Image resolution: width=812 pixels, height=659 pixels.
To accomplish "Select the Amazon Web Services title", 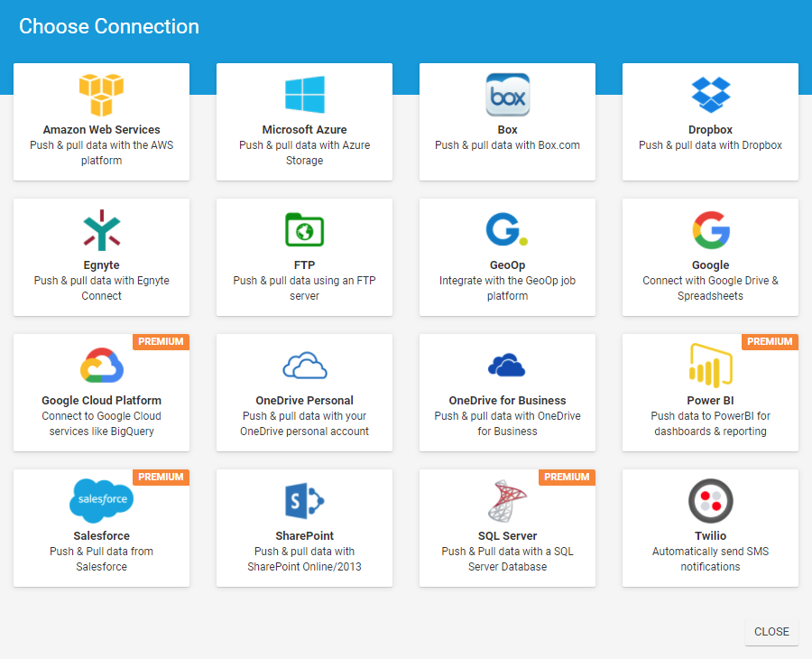I will [101, 129].
